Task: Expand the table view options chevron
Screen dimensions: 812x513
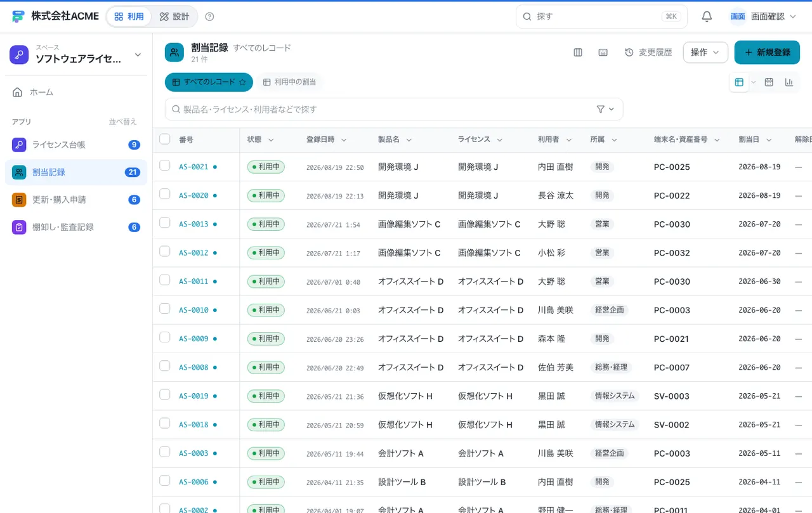Action: pos(754,82)
